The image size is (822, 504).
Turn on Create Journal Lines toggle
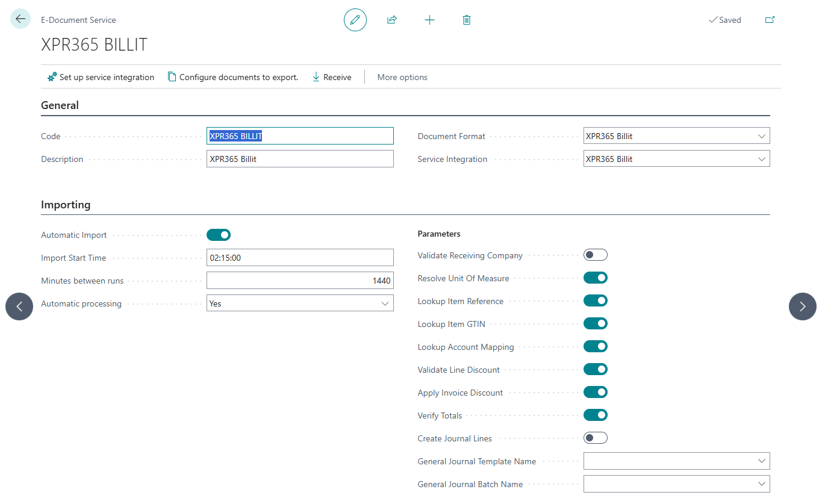[596, 438]
